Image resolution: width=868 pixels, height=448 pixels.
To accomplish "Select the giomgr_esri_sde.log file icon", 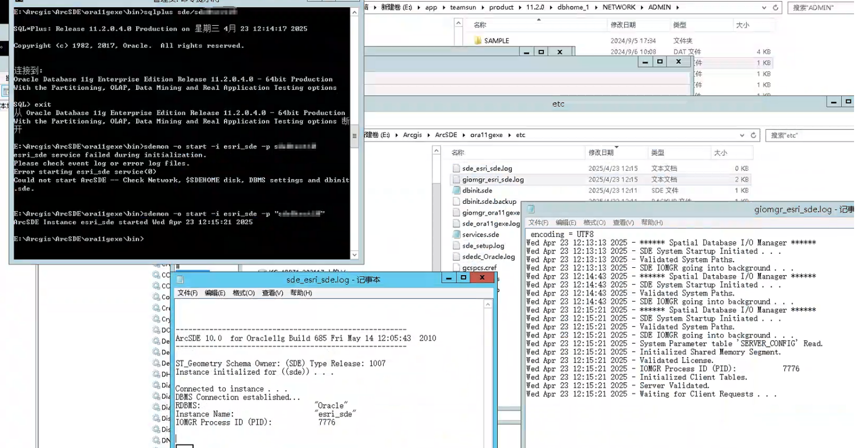I will pos(456,180).
